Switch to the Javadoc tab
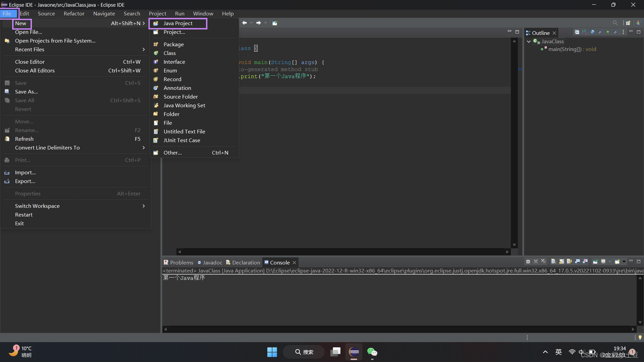 coord(210,262)
